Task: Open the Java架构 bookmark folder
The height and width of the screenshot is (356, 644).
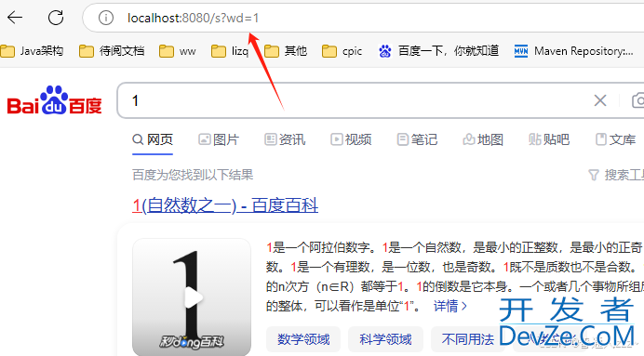Action: 32,51
